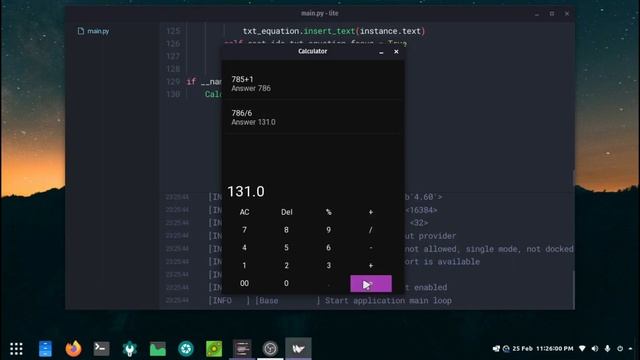
Task: Open the volume speaker tray icon
Action: tap(595, 349)
